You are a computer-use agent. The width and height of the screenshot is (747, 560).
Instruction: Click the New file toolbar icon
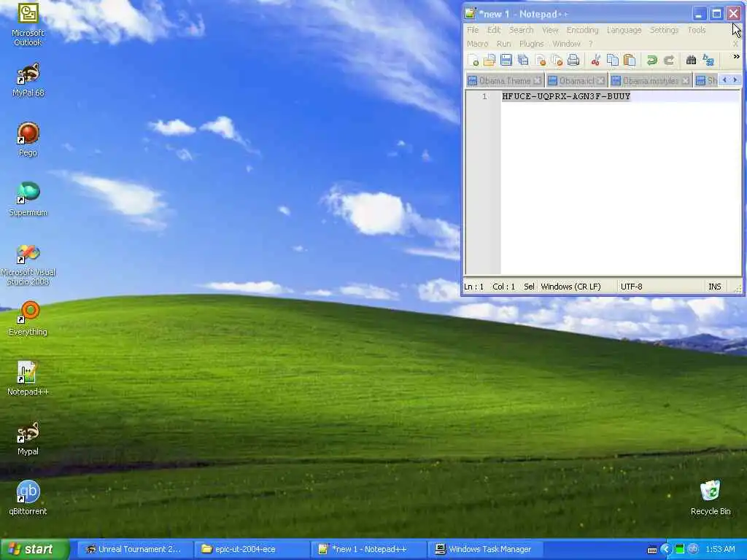[473, 60]
